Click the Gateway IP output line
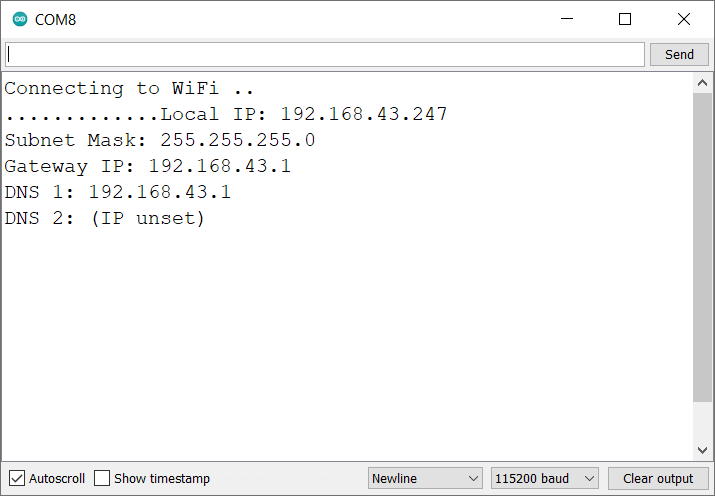The image size is (715, 496). (x=148, y=166)
